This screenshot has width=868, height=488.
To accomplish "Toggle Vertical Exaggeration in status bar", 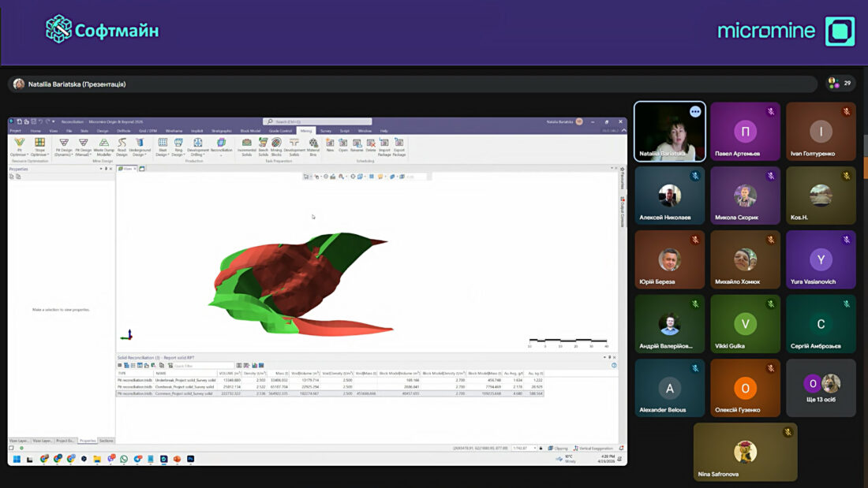I will point(595,448).
